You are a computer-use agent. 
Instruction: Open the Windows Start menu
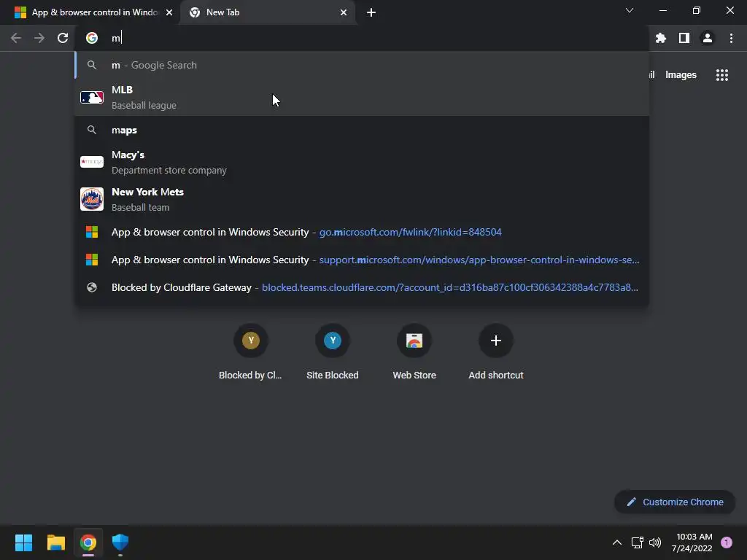pos(23,542)
